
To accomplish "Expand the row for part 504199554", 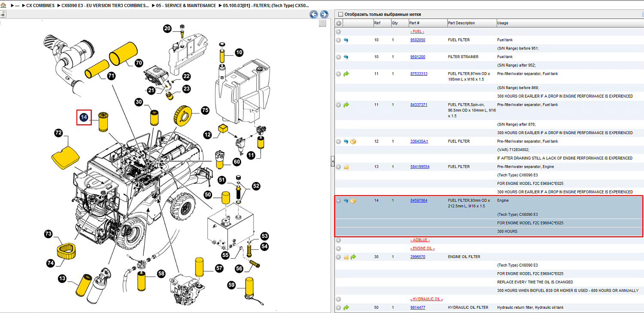I will 338,167.
